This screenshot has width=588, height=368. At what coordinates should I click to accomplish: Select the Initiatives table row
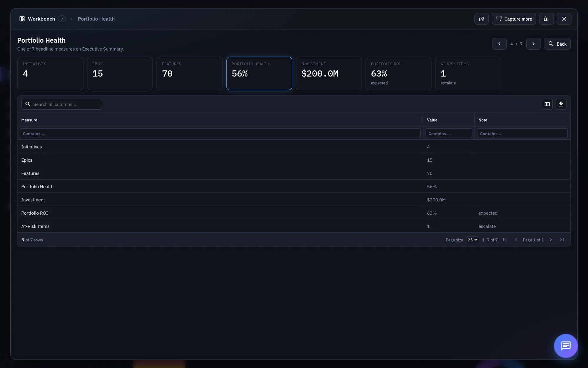point(294,147)
